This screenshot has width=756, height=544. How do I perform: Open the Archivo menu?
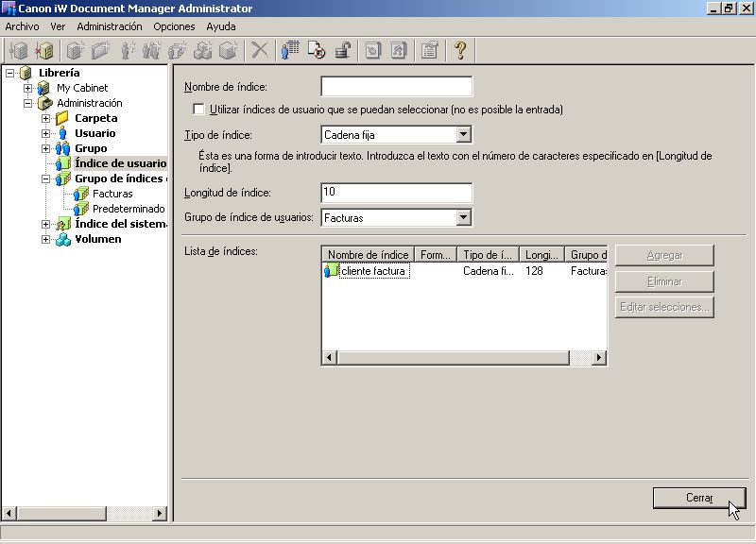pos(22,26)
